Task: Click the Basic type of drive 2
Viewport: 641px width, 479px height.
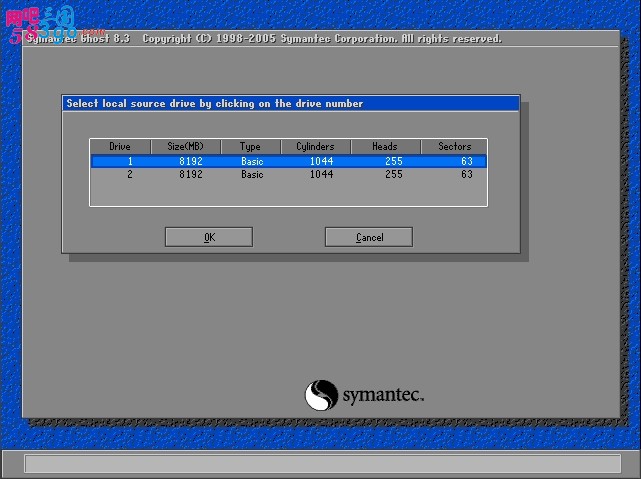Action: pos(252,175)
